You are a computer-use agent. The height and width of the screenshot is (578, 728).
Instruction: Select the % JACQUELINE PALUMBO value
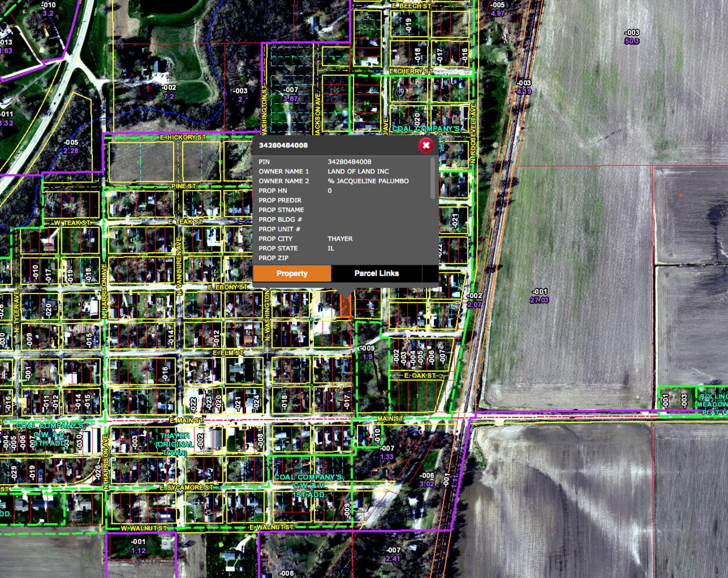coord(368,181)
